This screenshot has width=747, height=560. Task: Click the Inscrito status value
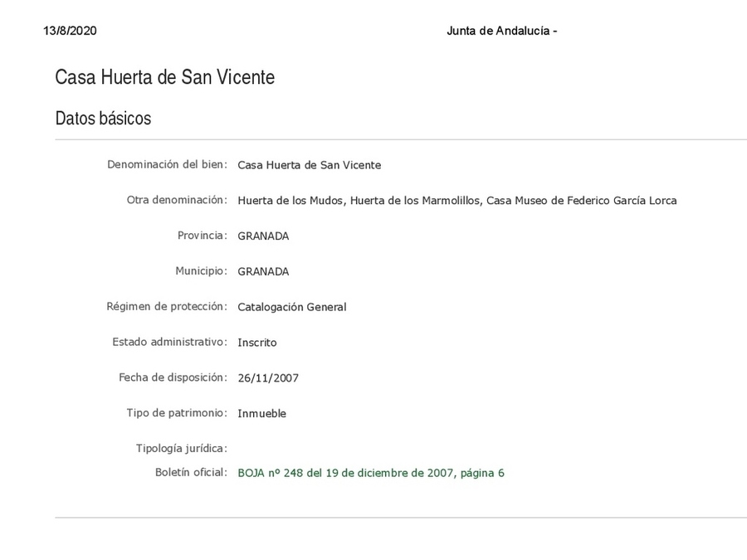pyautogui.click(x=256, y=343)
